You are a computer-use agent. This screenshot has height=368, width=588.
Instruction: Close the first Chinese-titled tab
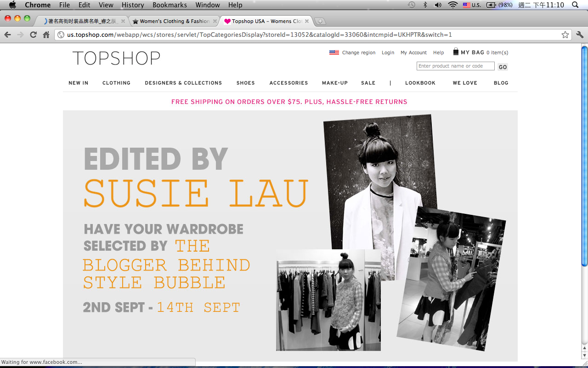[x=123, y=21]
